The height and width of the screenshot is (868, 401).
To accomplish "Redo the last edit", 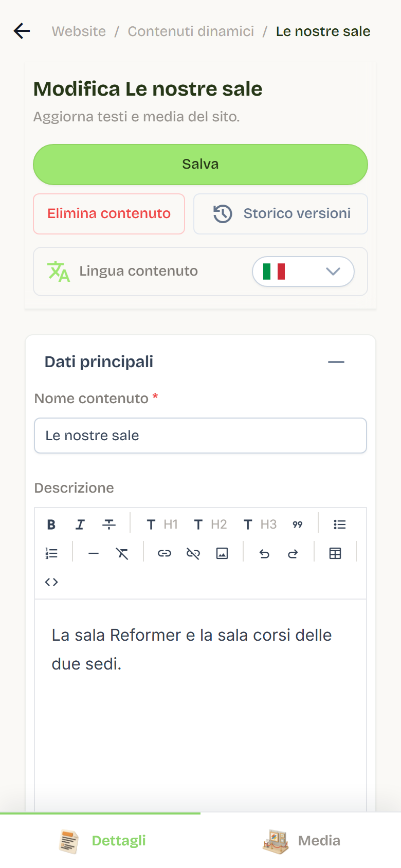I will [293, 553].
